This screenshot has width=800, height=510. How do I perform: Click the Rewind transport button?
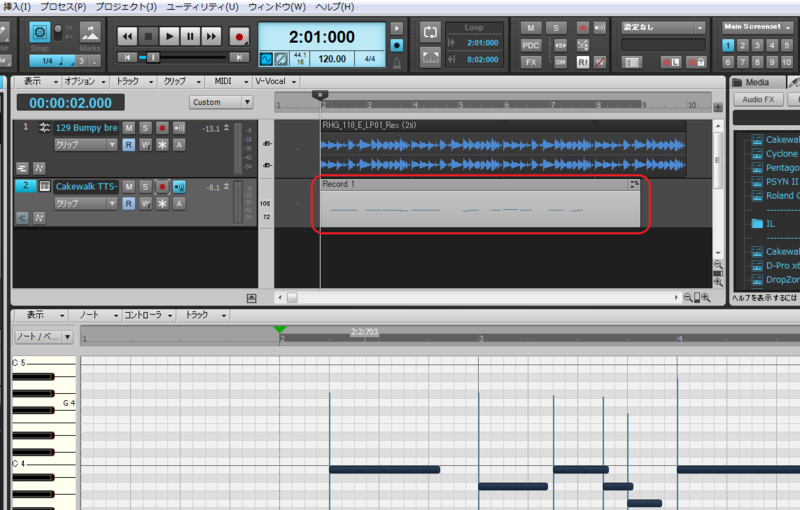(x=127, y=36)
